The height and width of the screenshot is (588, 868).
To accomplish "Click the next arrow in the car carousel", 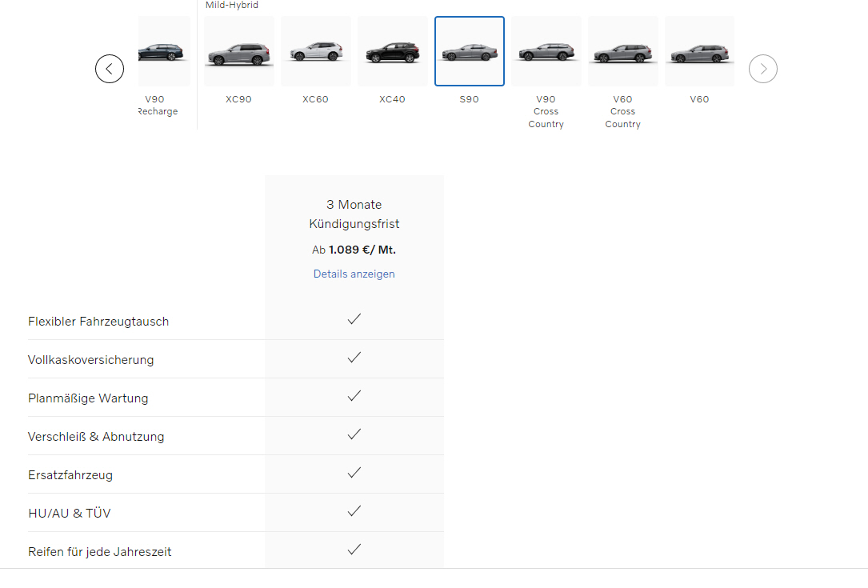I will pyautogui.click(x=762, y=69).
